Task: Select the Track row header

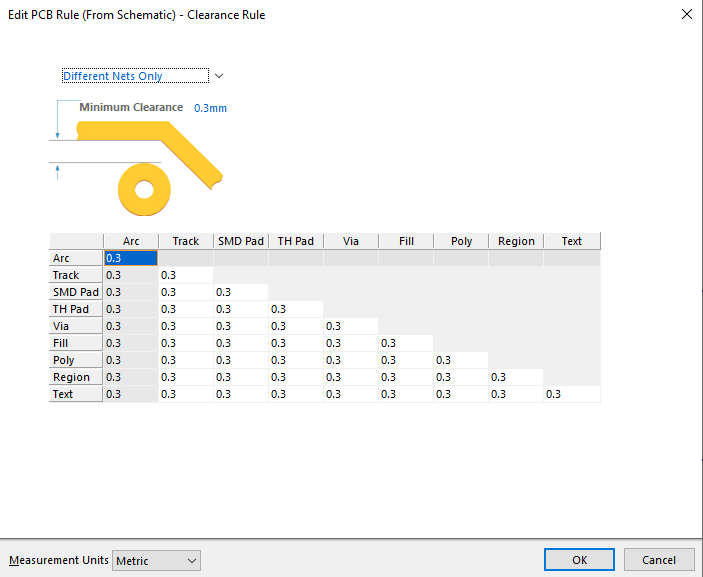Action: 76,275
